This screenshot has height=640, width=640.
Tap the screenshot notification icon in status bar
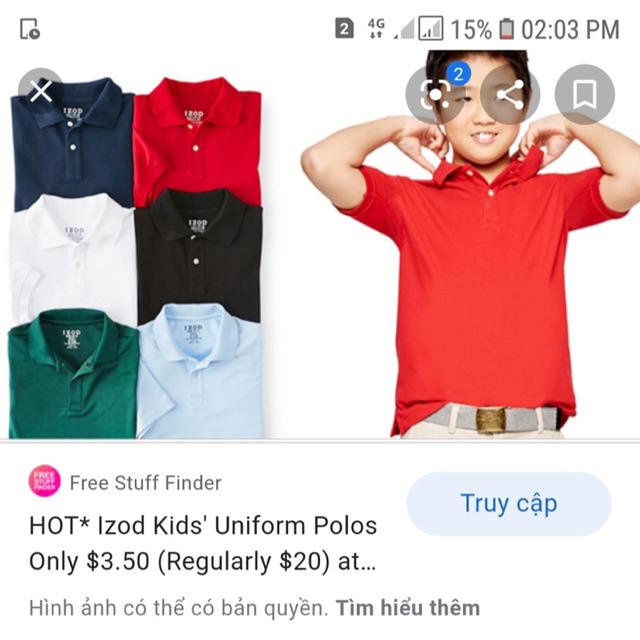coord(30,29)
